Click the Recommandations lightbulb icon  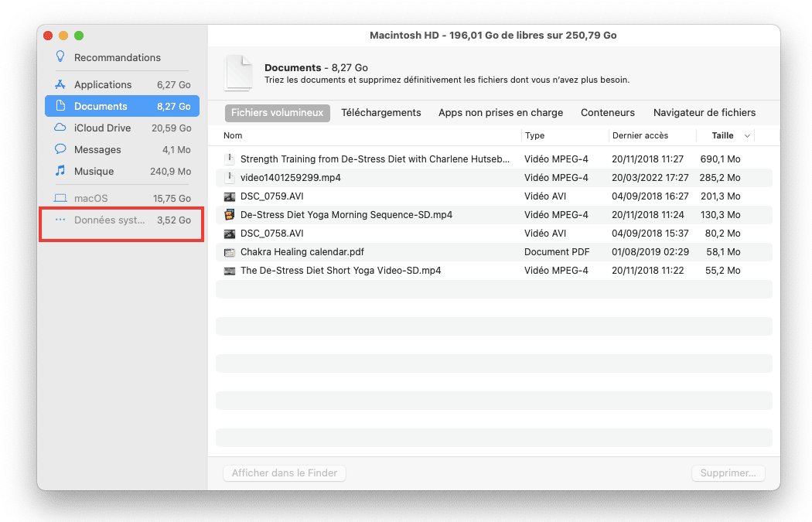tap(60, 57)
